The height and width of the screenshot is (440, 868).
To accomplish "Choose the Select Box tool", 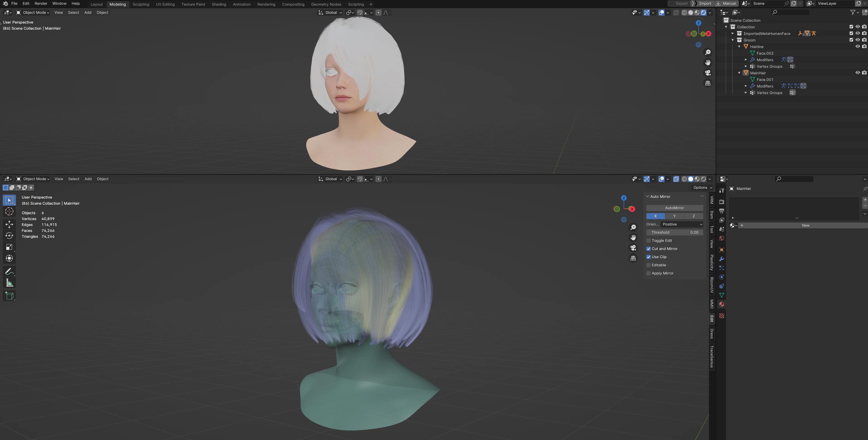I will pyautogui.click(x=10, y=200).
